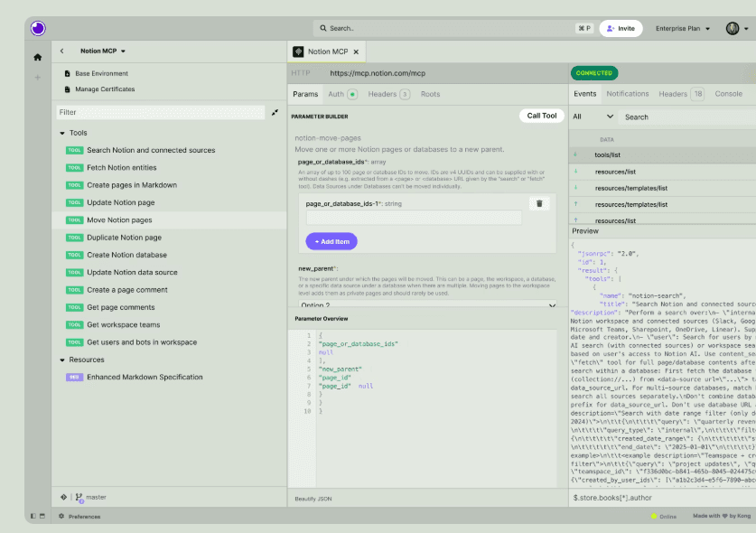This screenshot has height=533, width=756.
Task: Open the Notion MCP workspace dropdown
Action: click(x=103, y=51)
